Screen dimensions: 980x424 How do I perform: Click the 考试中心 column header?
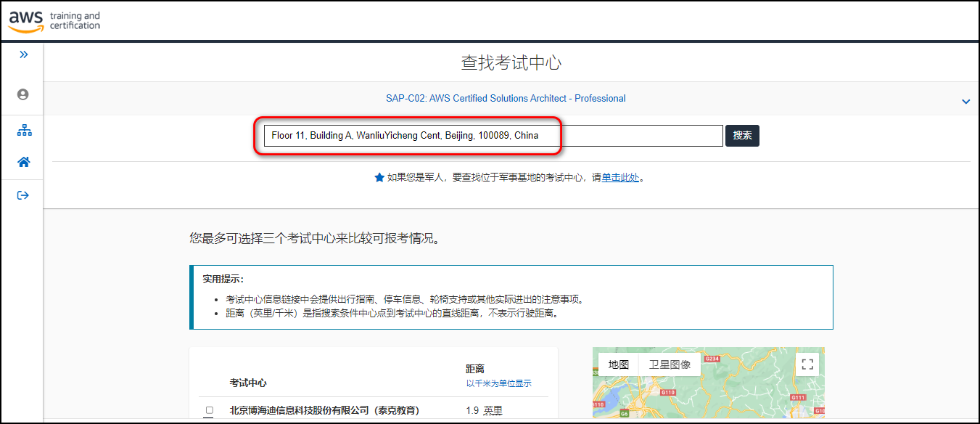tap(248, 383)
